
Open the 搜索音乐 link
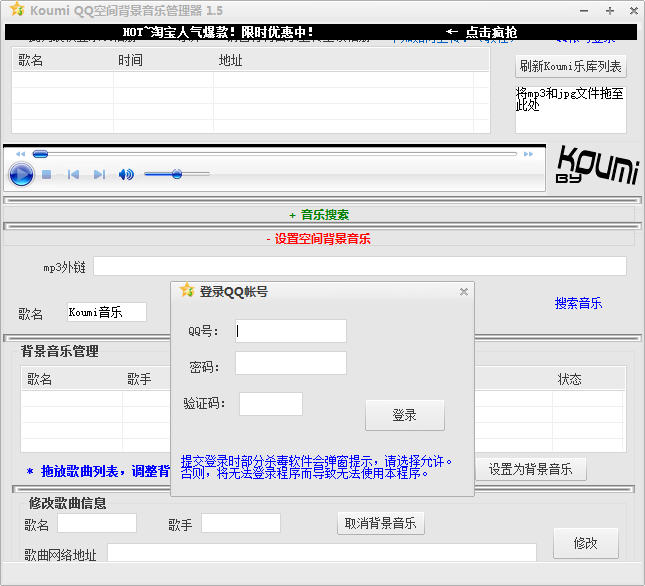pos(578,303)
